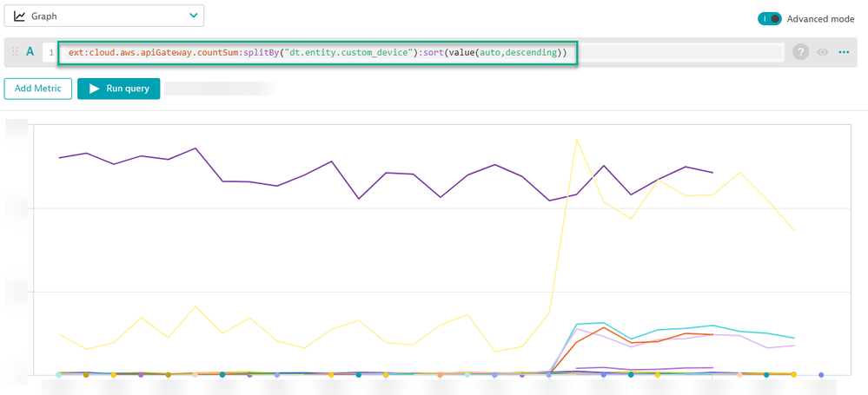Click the Add Metric button
The image size is (868, 395).
37,89
